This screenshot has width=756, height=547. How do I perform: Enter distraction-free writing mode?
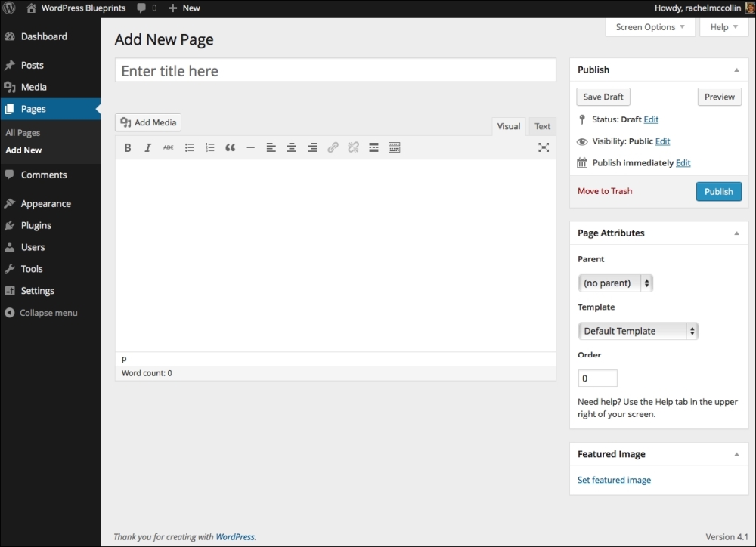tap(544, 147)
